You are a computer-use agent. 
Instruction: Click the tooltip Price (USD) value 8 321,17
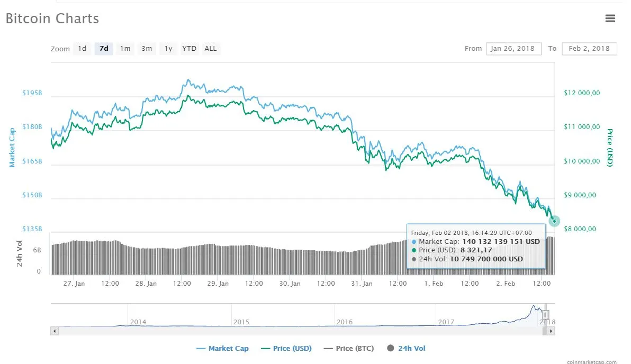[476, 250]
